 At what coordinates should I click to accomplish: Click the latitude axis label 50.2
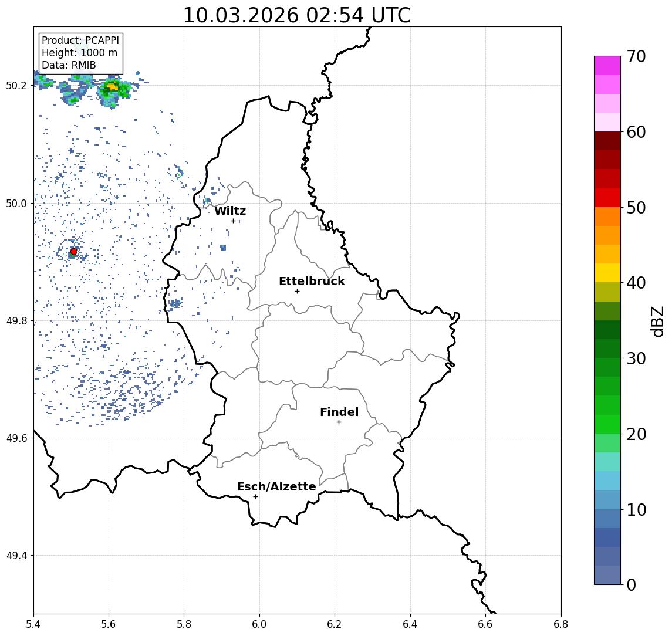click(x=16, y=85)
